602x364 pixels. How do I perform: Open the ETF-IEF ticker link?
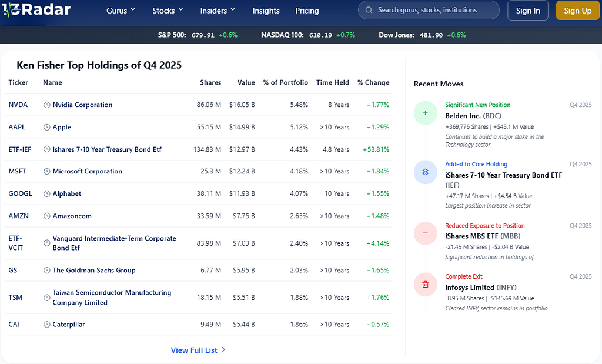(20, 149)
